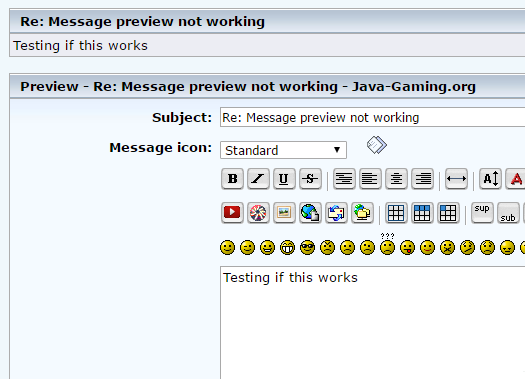Toggle italic text formatting
The height and width of the screenshot is (379, 525).
258,179
